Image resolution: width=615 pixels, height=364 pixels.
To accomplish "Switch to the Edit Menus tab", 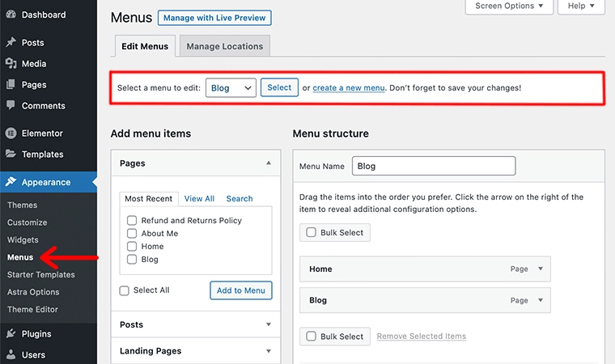I will click(145, 46).
